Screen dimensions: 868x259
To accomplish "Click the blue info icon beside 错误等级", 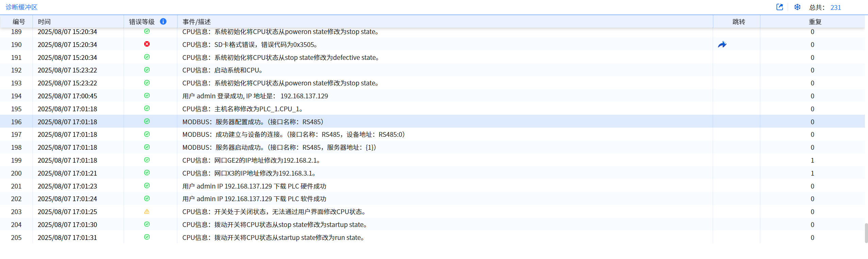I will pyautogui.click(x=163, y=21).
